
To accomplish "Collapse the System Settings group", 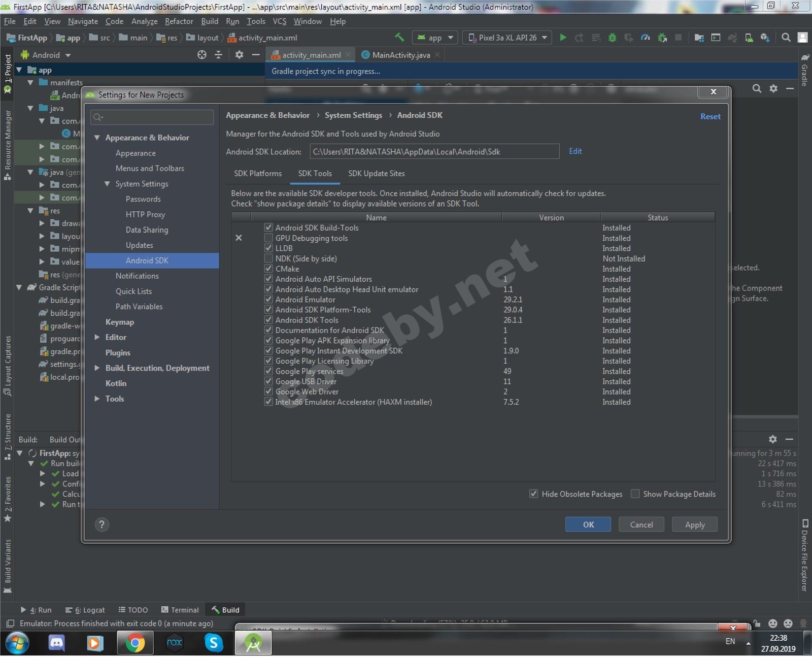I will [107, 184].
